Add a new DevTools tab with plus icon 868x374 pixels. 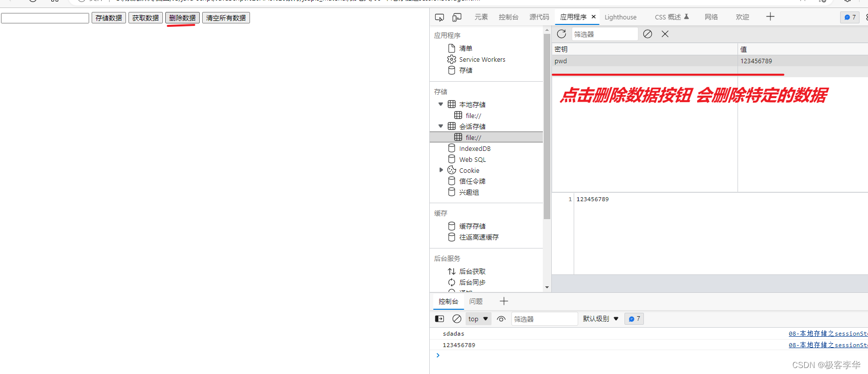(770, 17)
